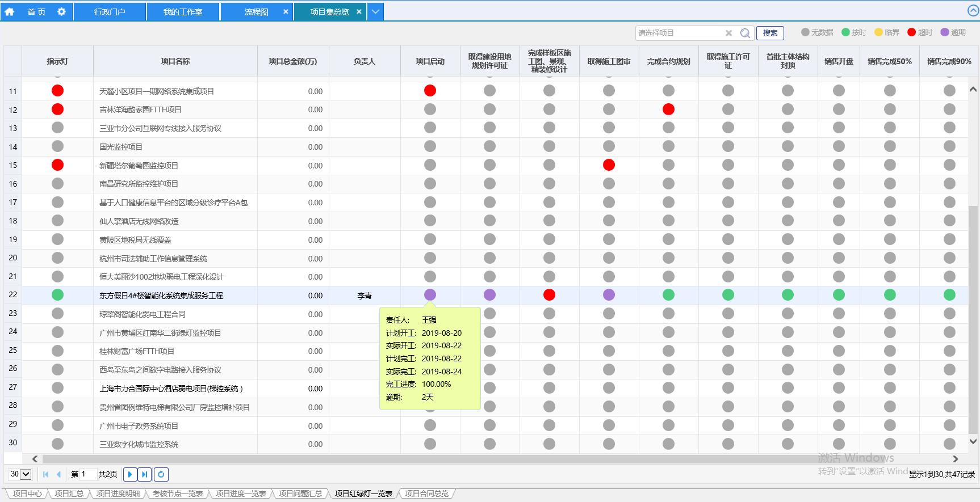Select project 上海市力合国际中心酒店弱电项目 row
980x502 pixels.
coord(171,389)
